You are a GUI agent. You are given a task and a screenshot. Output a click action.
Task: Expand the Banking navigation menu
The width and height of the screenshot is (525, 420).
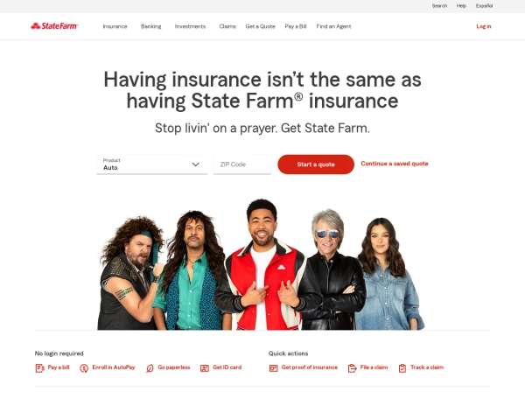coord(151,26)
